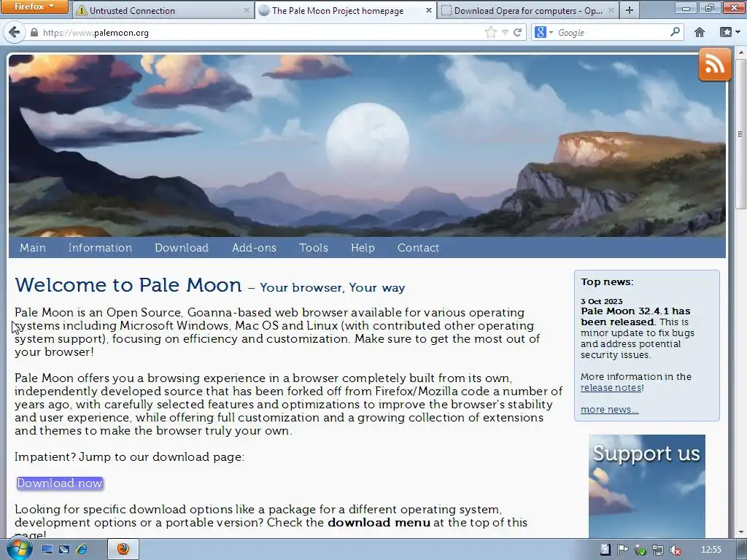Viewport: 747px width, 560px height.
Task: Restore down the Firefox window
Action: pyautogui.click(x=709, y=7)
